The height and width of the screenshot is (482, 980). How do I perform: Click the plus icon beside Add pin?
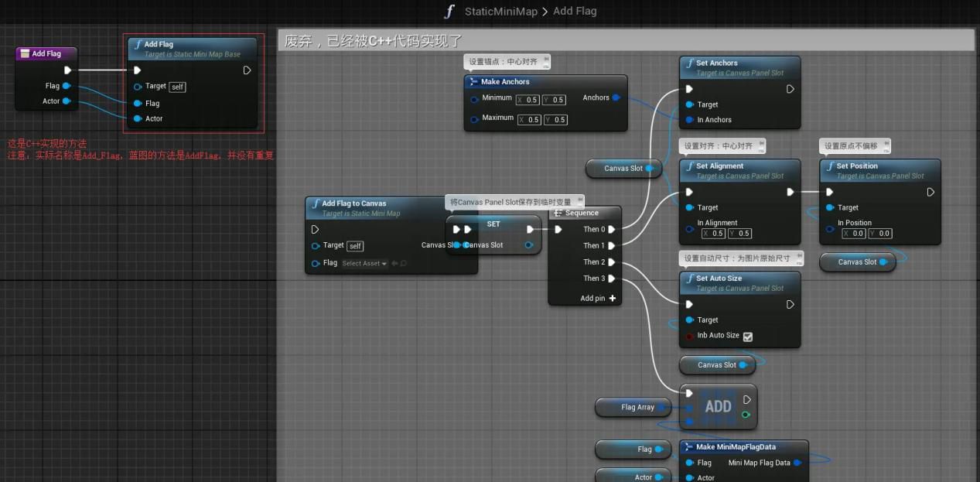point(613,299)
